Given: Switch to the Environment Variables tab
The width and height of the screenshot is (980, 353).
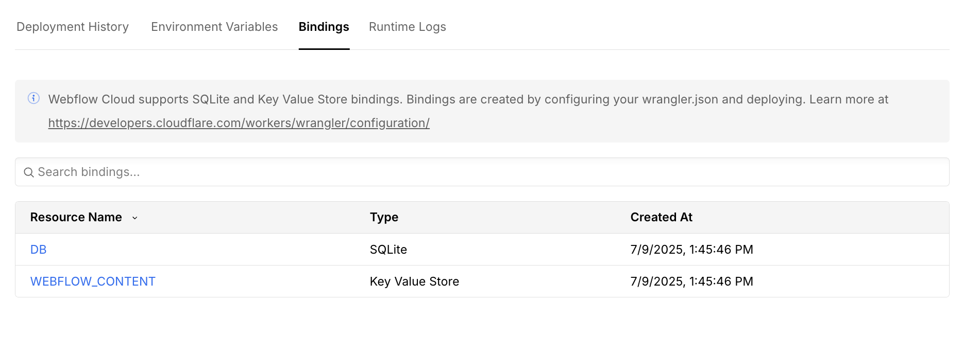Looking at the screenshot, I should [214, 27].
